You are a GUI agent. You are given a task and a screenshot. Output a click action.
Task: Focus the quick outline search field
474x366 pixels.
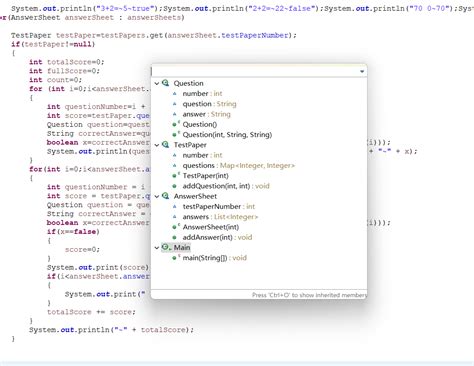pos(255,71)
